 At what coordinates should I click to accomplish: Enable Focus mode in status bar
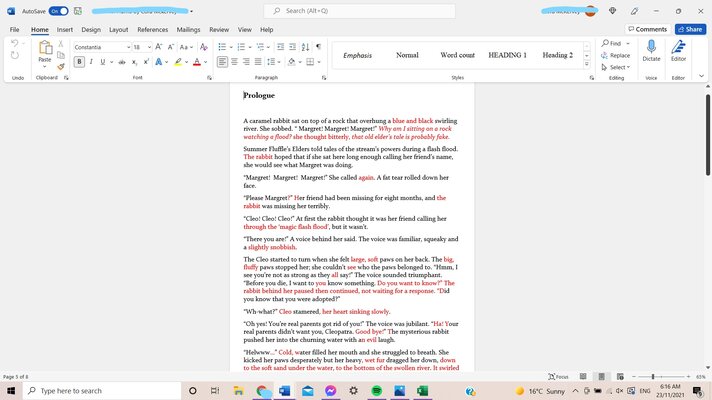559,376
